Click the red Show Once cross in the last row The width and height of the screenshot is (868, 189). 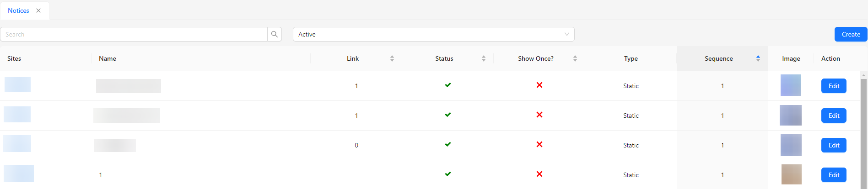pos(539,174)
